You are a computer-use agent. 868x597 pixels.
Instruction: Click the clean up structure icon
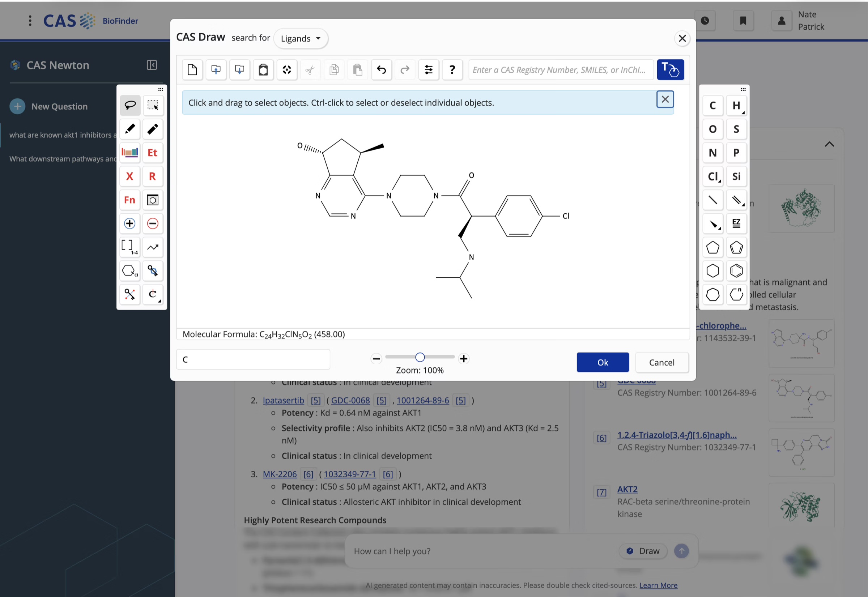point(286,69)
